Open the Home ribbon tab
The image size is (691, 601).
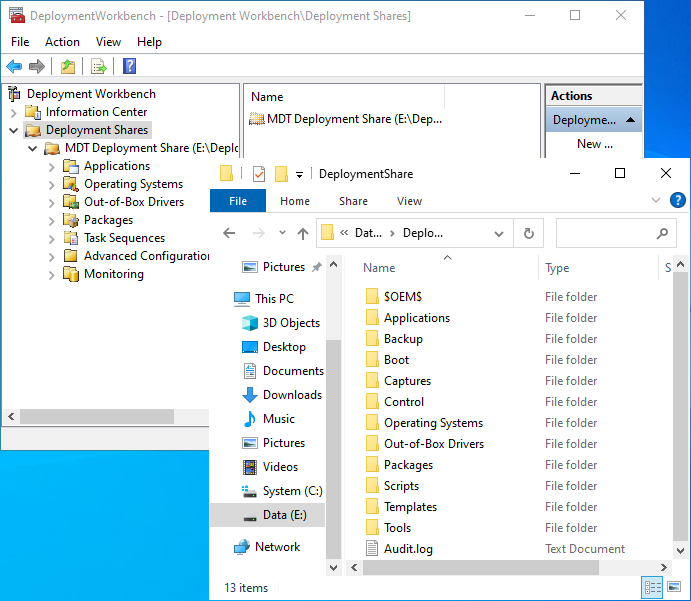[295, 201]
